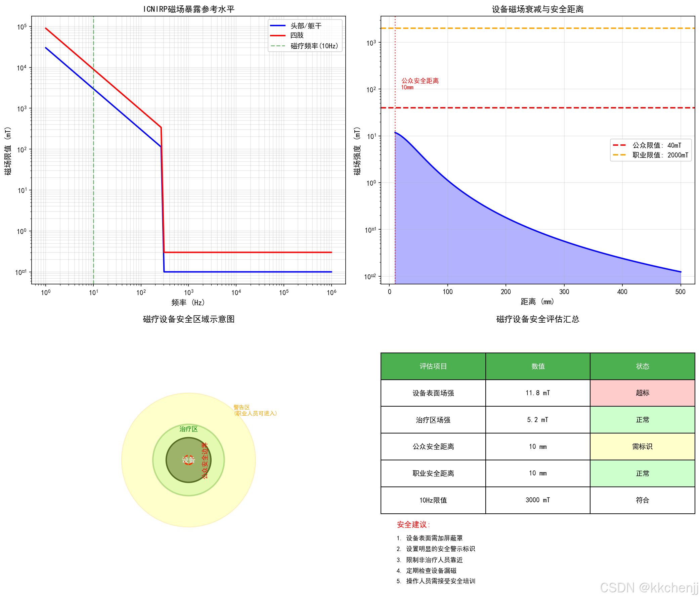Click the 磁疗频率(10Hz) legend entry

(314, 46)
